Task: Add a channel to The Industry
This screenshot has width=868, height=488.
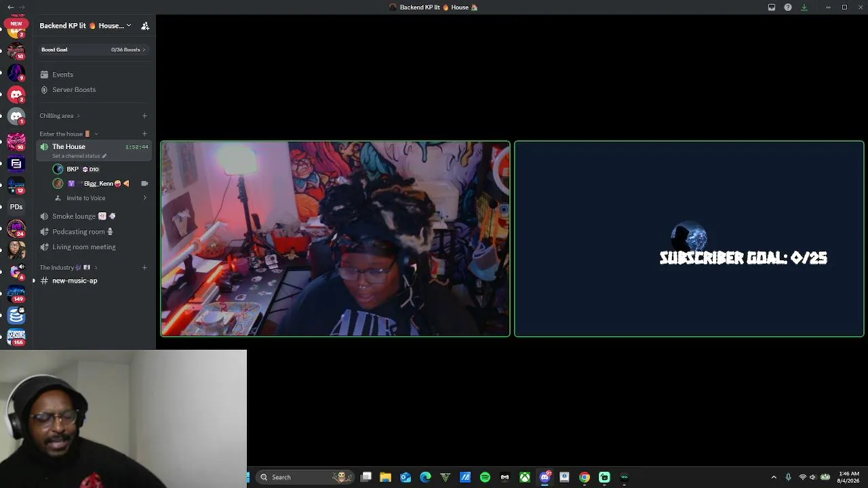Action: (144, 268)
